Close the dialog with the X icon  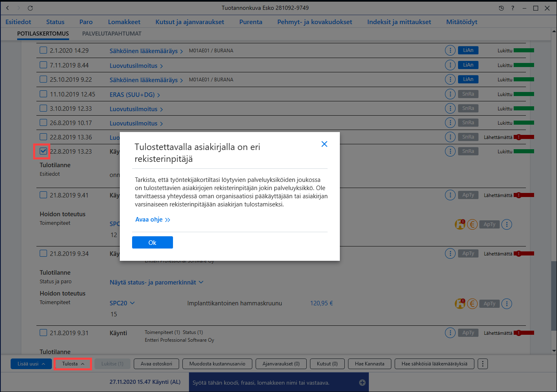pos(324,144)
